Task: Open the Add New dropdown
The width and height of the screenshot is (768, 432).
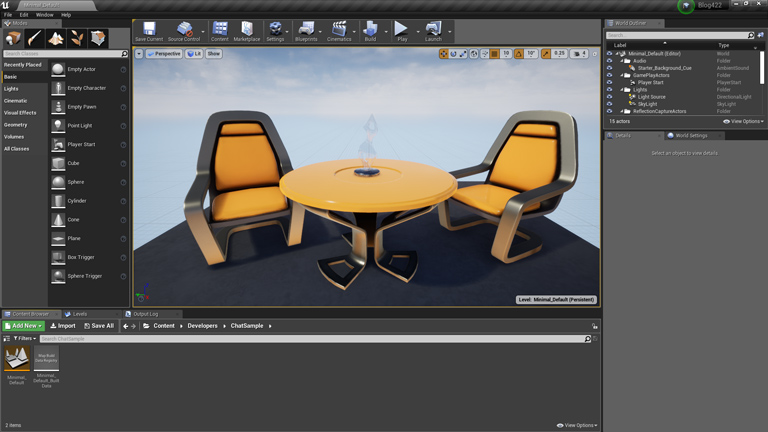Action: (x=24, y=326)
